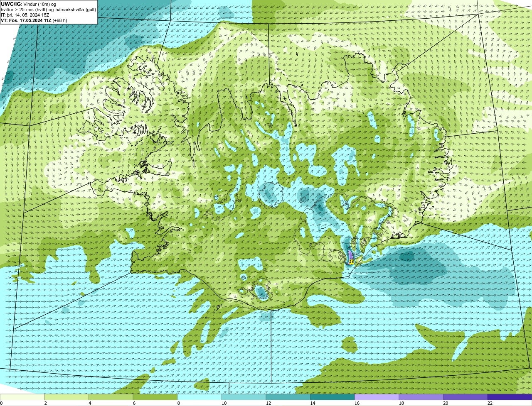Click the '0' label on the scale
Viewport: 532px width, 406px height.
click(1, 403)
